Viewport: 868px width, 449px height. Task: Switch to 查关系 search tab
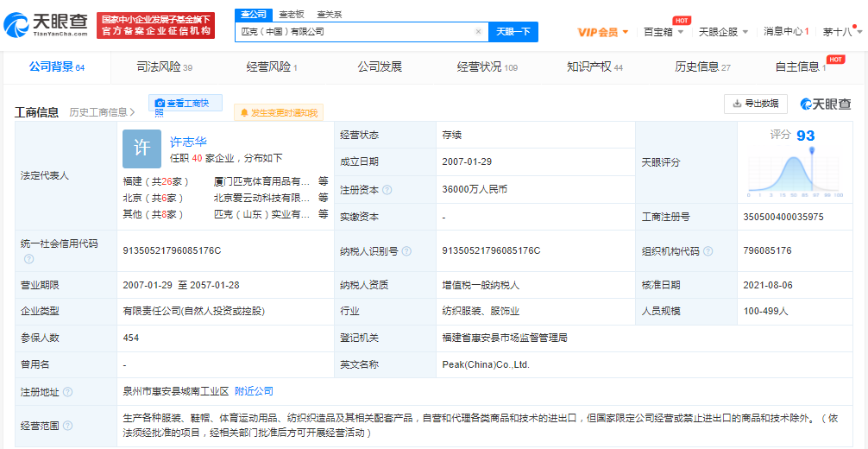click(330, 15)
